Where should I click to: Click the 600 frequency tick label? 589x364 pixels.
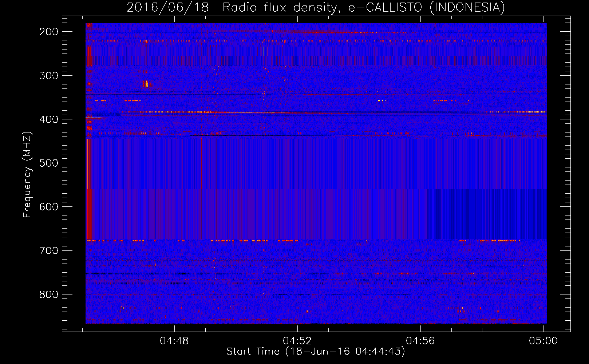(49, 207)
